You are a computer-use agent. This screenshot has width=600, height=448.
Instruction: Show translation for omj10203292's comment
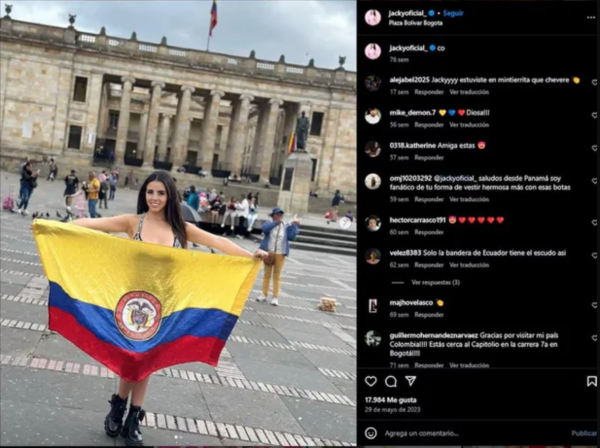click(469, 199)
